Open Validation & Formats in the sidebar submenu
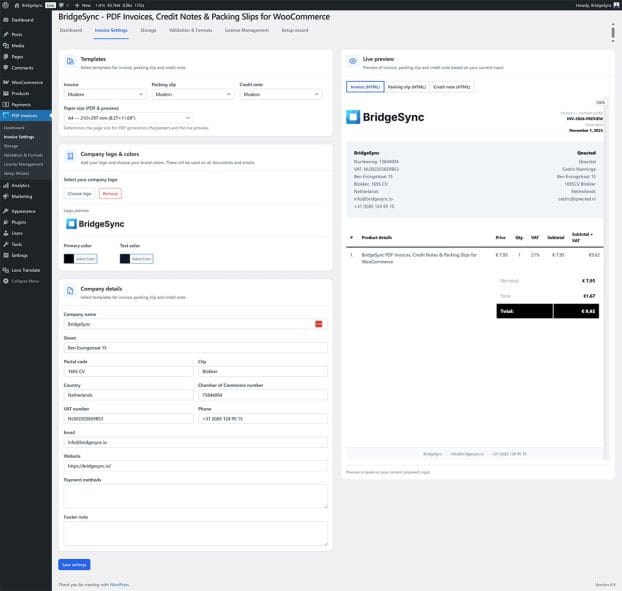This screenshot has width=622, height=591. coord(23,155)
